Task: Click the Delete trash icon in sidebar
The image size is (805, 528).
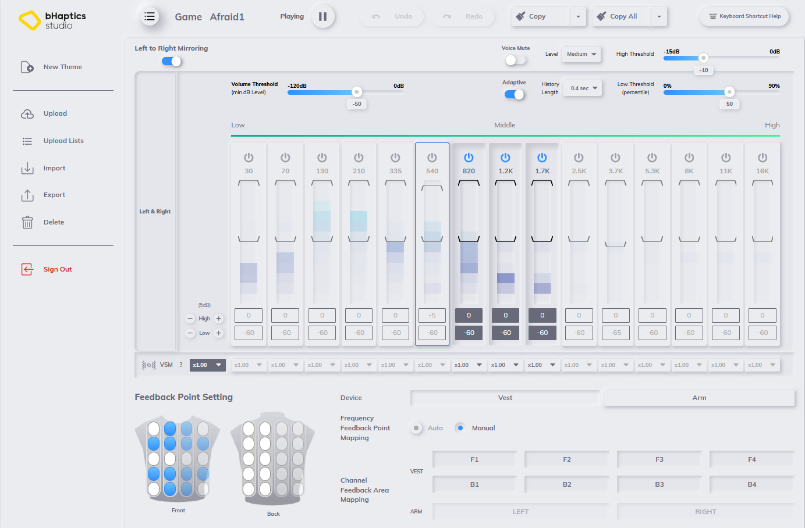Action: 27,222
